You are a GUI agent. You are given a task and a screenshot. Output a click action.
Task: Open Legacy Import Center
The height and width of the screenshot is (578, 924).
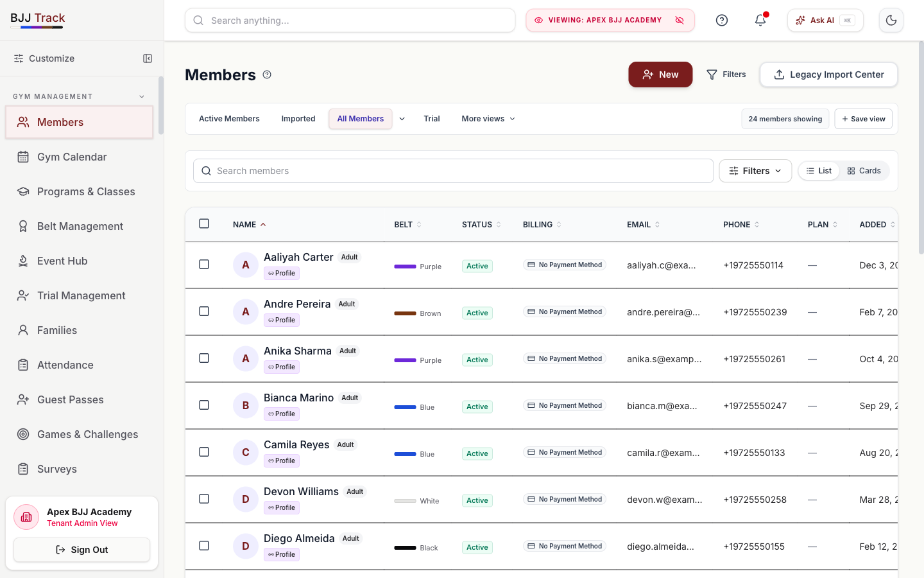point(828,74)
